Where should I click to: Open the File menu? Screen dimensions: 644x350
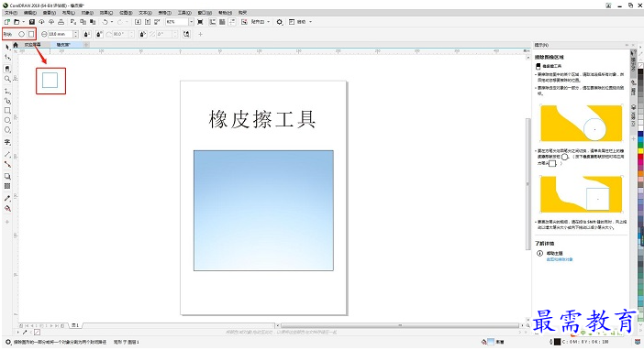11,13
